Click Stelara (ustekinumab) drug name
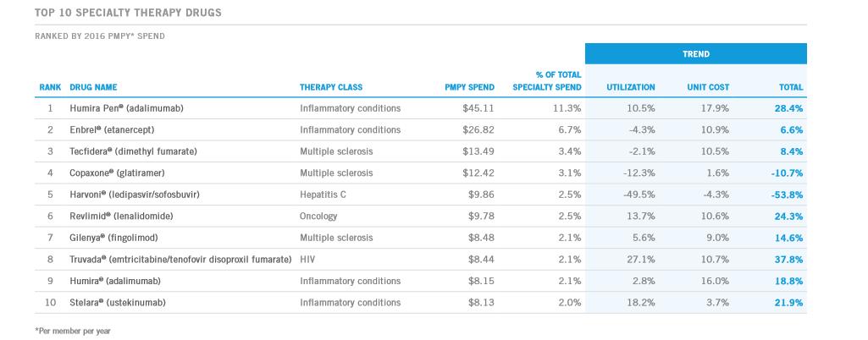868x340 pixels. [118, 303]
